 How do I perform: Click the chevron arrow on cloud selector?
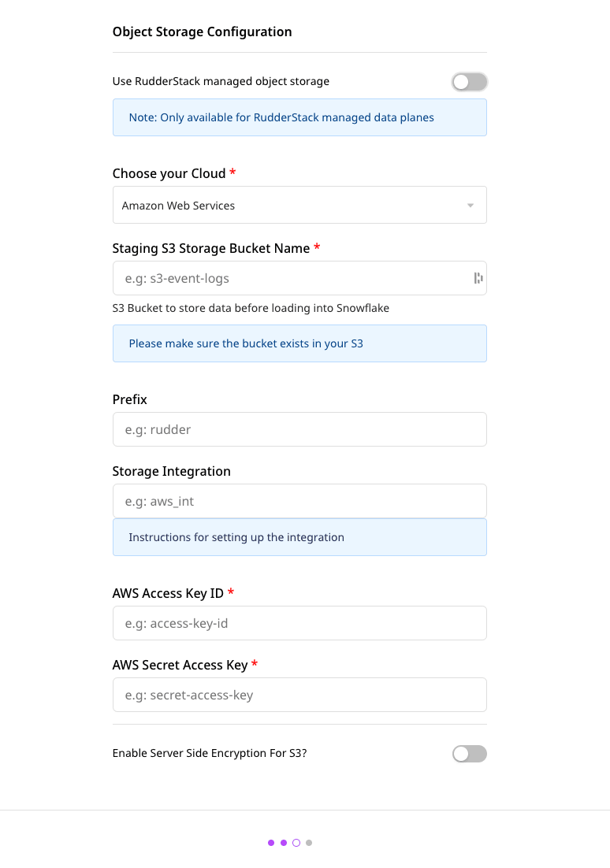point(471,205)
